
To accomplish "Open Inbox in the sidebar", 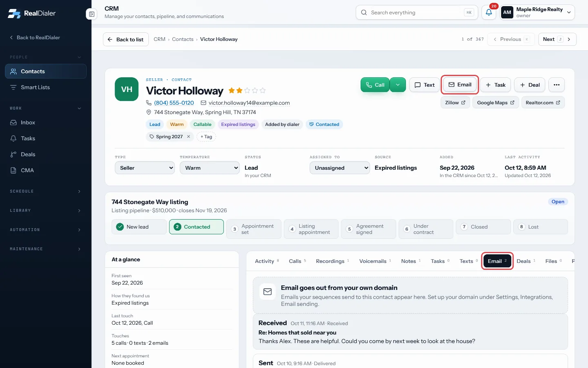I will point(46,122).
